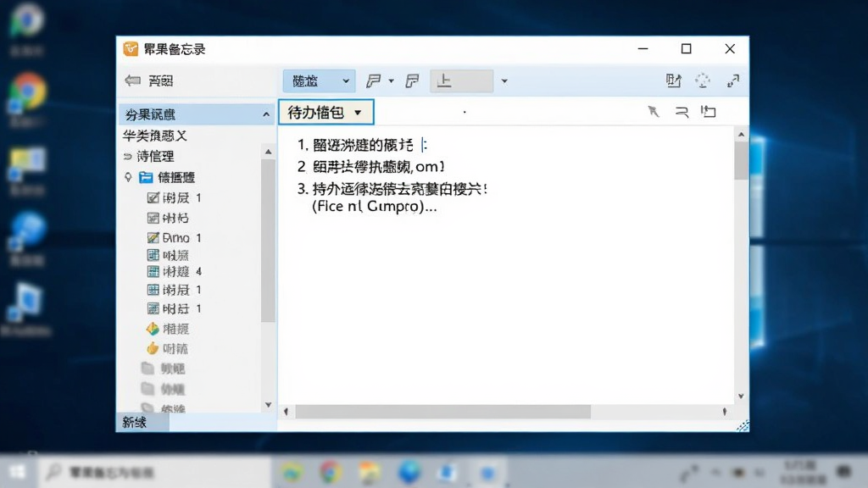Click the strikethrough lines icon in note header
This screenshot has width=868, height=488.
point(682,113)
